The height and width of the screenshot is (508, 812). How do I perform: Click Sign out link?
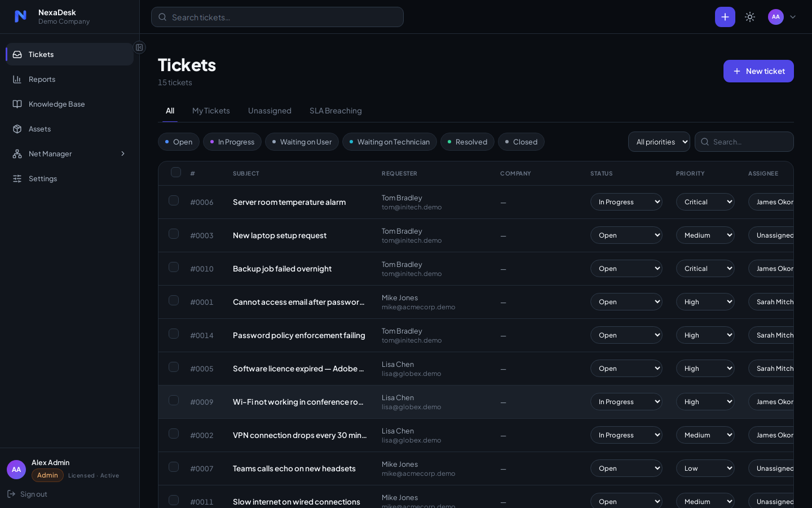pos(27,494)
